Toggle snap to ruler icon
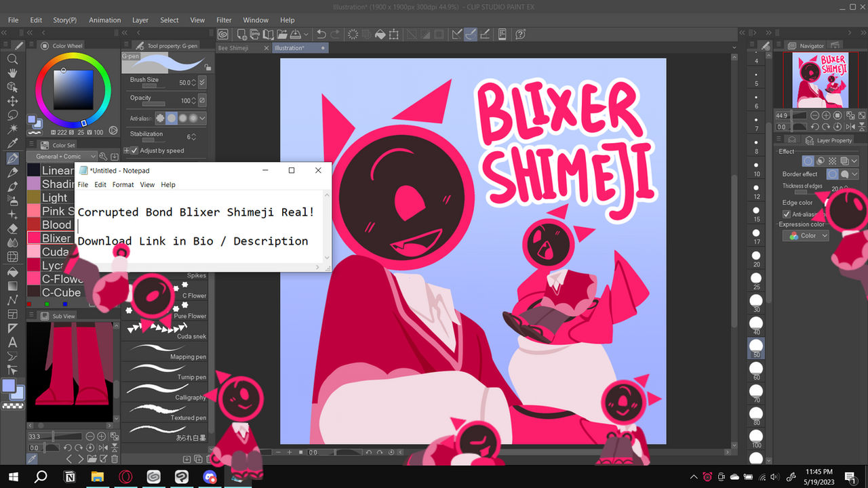The image size is (868, 488). coord(457,34)
